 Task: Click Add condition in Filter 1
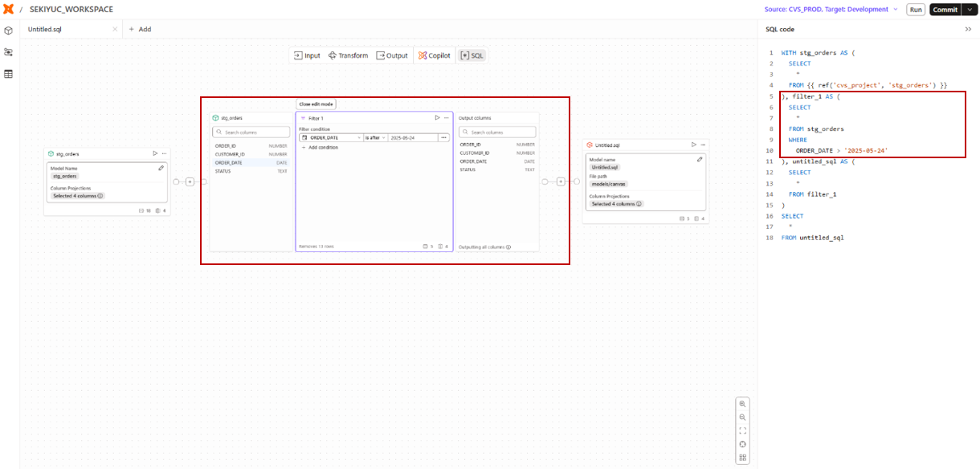point(320,148)
